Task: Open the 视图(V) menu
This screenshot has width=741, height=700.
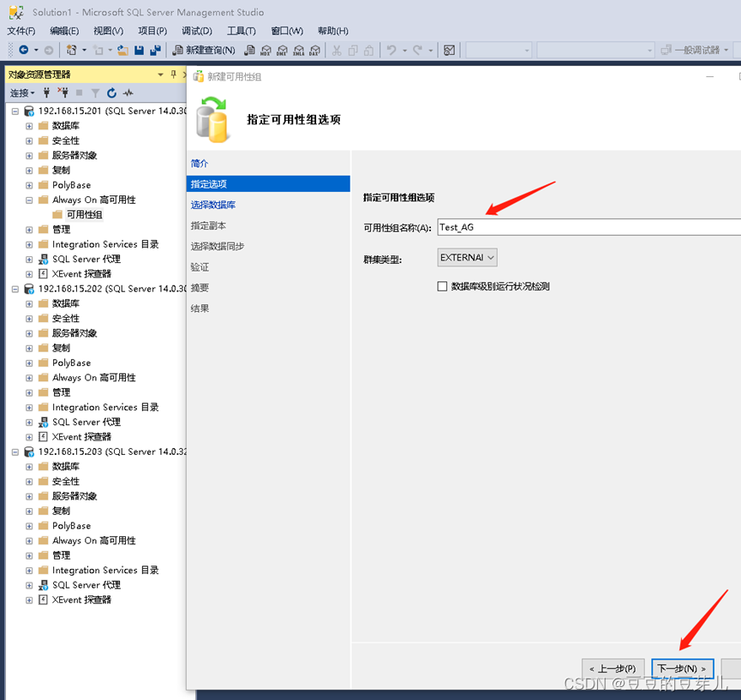Action: [x=108, y=31]
